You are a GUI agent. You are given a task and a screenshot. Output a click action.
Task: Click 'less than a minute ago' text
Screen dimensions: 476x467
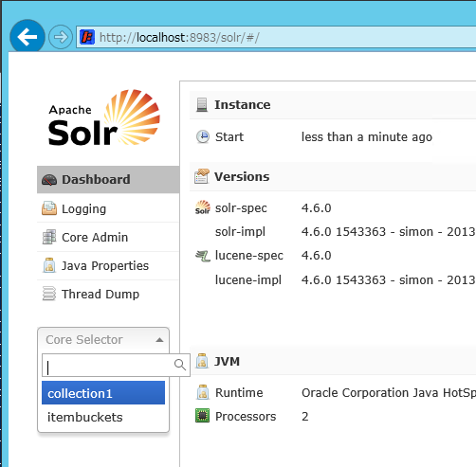[x=367, y=137]
